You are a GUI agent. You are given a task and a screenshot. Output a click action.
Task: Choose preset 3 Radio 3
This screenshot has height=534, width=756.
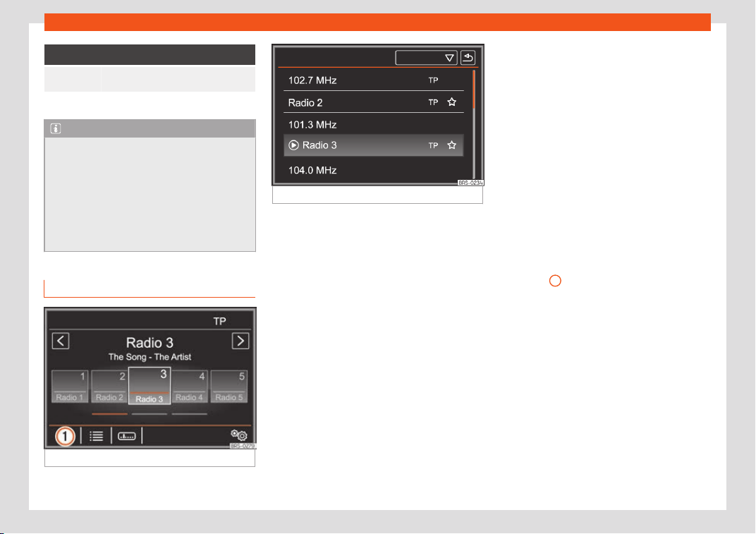coord(150,385)
